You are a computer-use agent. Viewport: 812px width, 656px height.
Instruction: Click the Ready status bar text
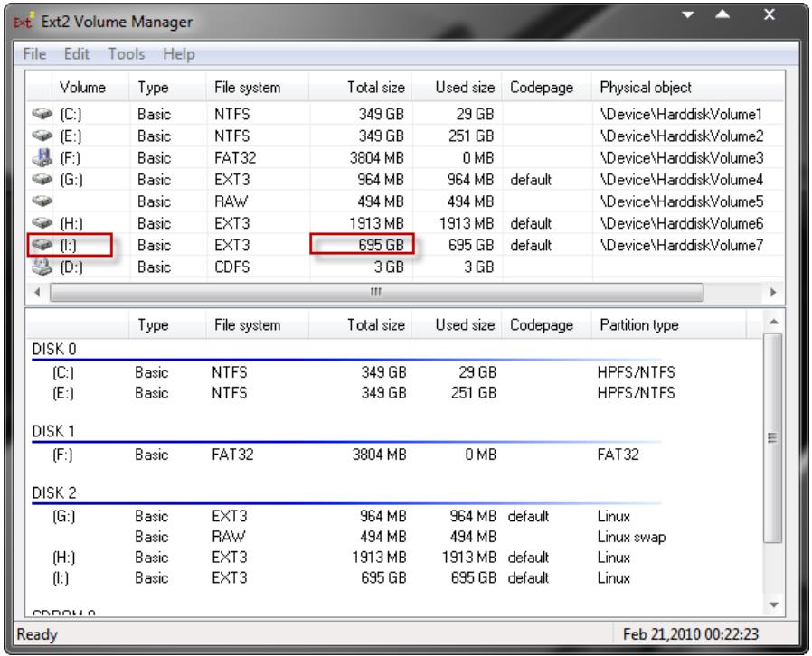pos(37,633)
